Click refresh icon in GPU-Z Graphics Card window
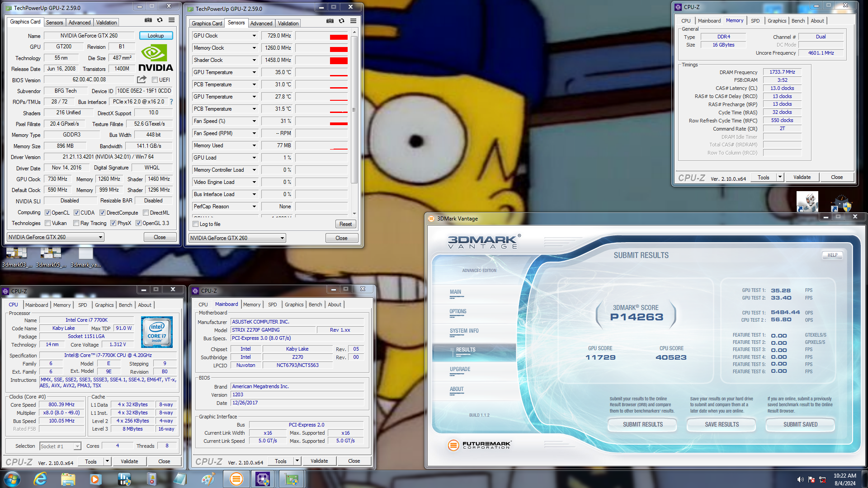This screenshot has height=488, width=868. click(160, 20)
